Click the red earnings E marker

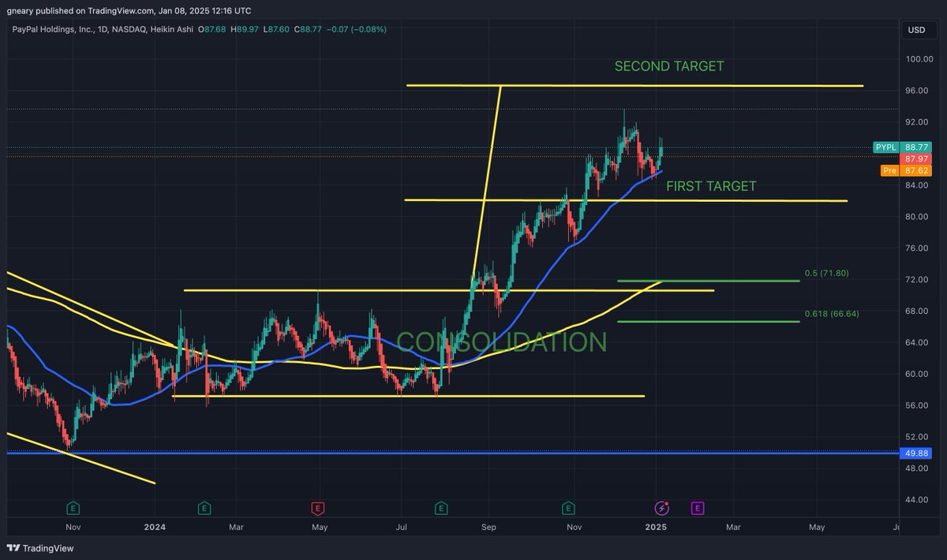pyautogui.click(x=318, y=508)
